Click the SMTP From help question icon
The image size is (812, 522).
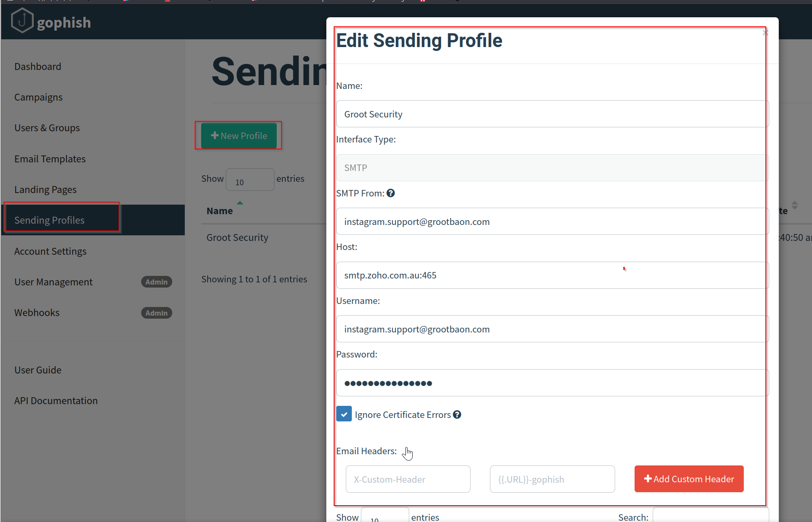pyautogui.click(x=391, y=193)
